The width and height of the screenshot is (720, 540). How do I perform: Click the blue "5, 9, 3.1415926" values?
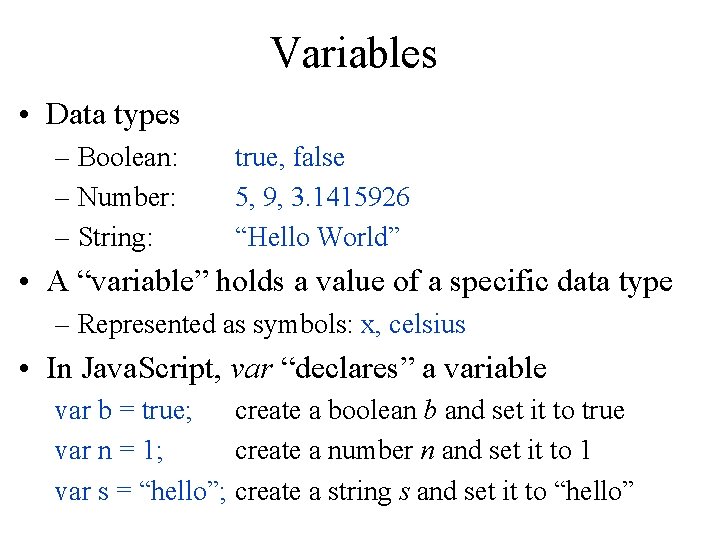tap(322, 197)
